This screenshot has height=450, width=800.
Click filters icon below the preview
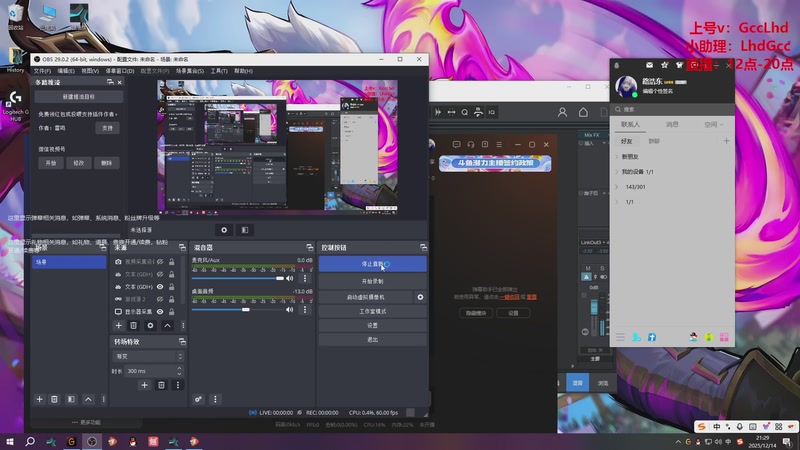click(x=245, y=230)
